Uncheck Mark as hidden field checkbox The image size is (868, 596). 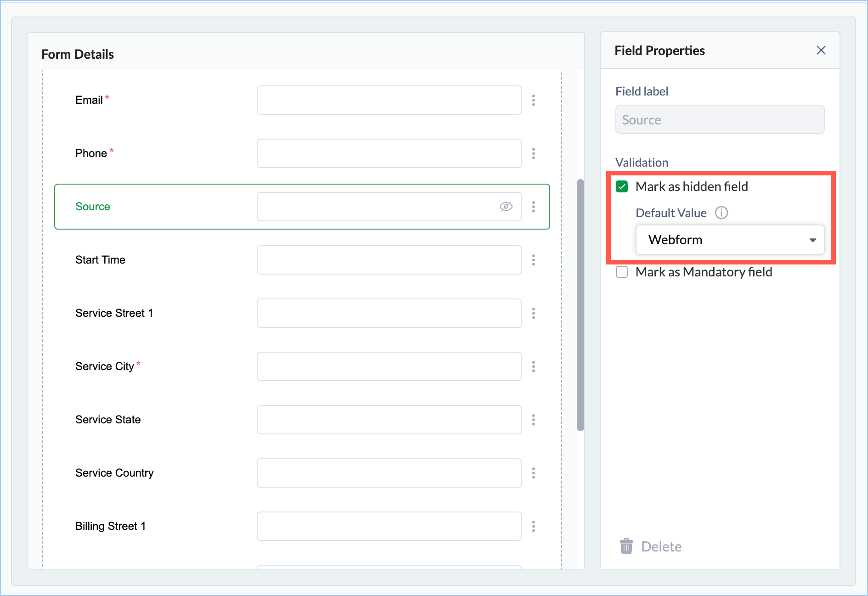coord(622,186)
